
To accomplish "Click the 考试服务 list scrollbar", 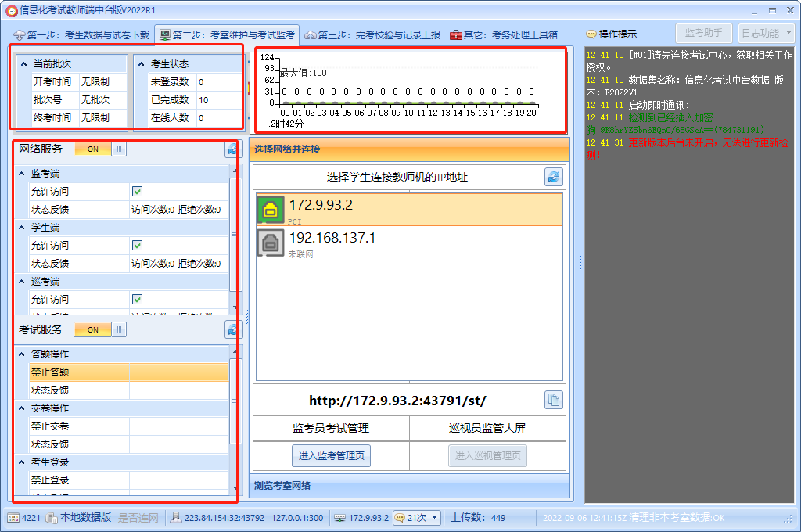I will 234,401.
